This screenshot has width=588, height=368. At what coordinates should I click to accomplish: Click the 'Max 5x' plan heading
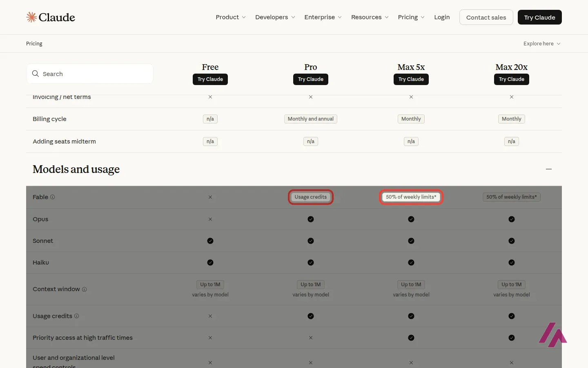pos(411,67)
